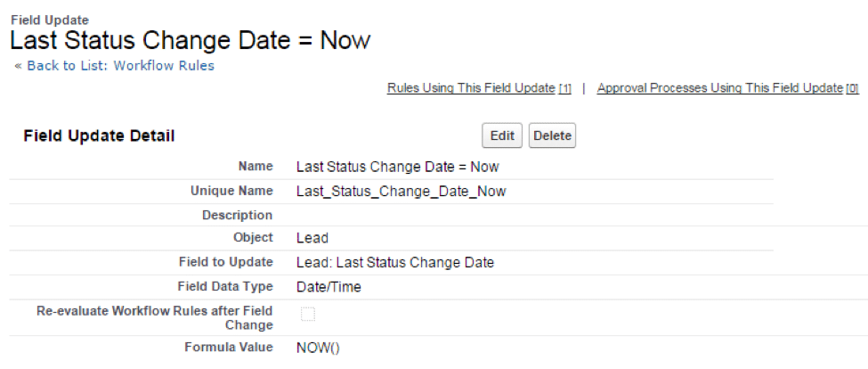Go back to the Workflow Rules list

pyautogui.click(x=120, y=66)
